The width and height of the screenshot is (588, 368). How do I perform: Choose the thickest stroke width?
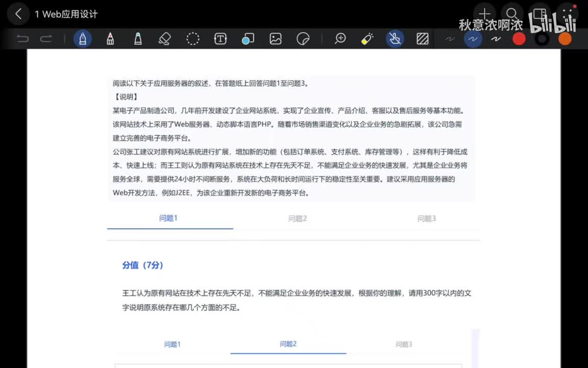(x=496, y=39)
